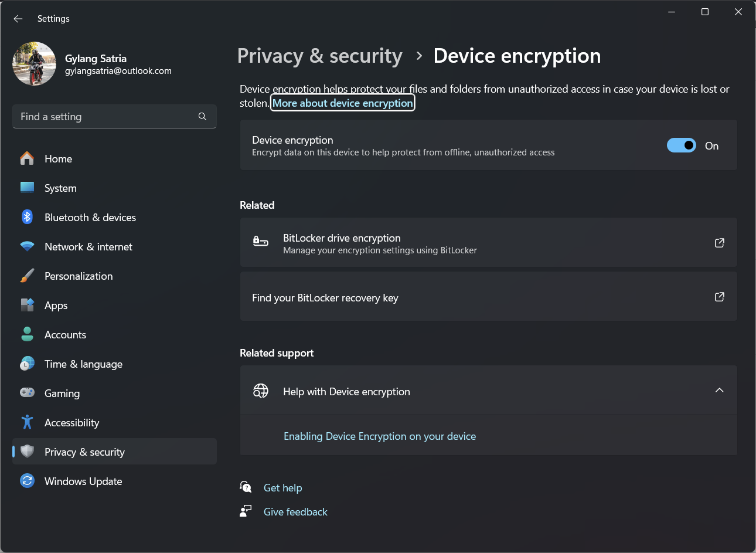Screen dimensions: 756x553
Task: Click the Related support heading
Action: click(x=277, y=353)
